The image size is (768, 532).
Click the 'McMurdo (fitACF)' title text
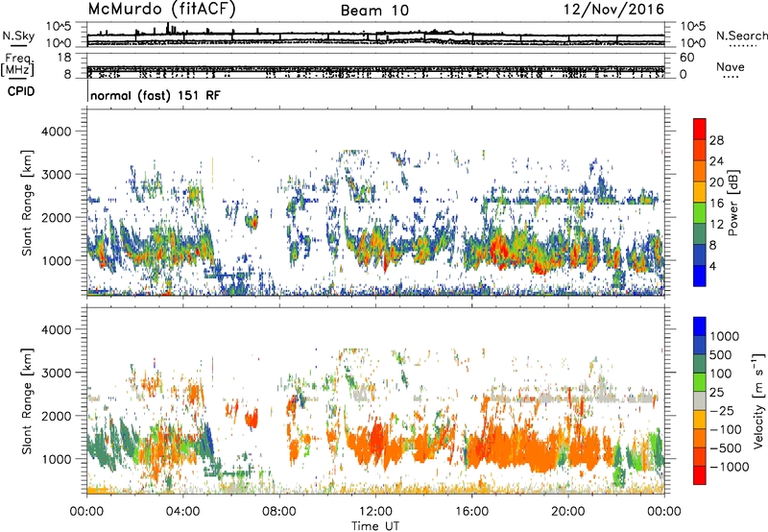[161, 10]
